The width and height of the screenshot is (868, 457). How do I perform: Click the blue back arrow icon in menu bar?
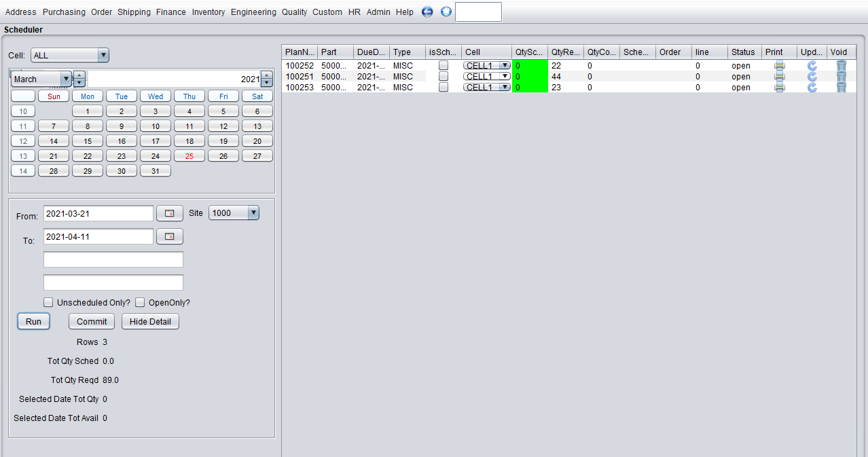[x=427, y=12]
